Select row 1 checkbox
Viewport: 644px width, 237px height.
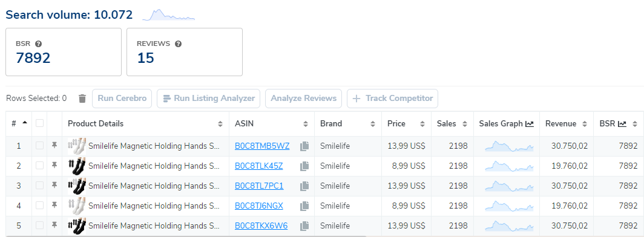pos(39,146)
